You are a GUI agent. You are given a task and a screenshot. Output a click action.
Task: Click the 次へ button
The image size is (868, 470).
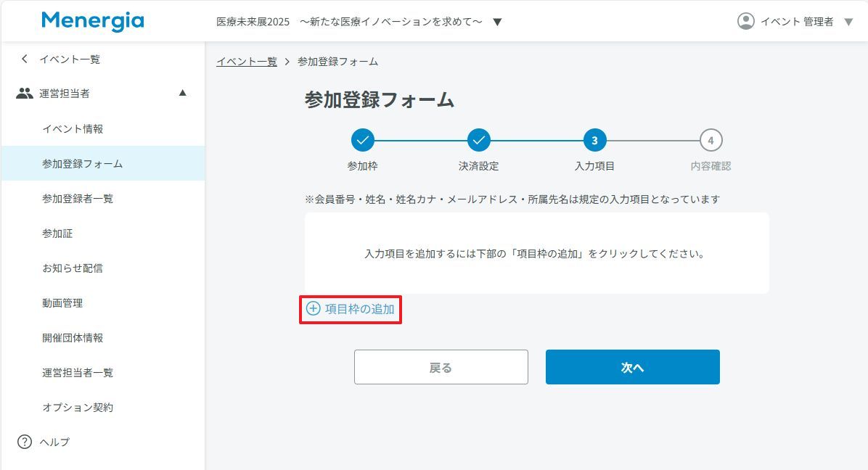pyautogui.click(x=633, y=367)
